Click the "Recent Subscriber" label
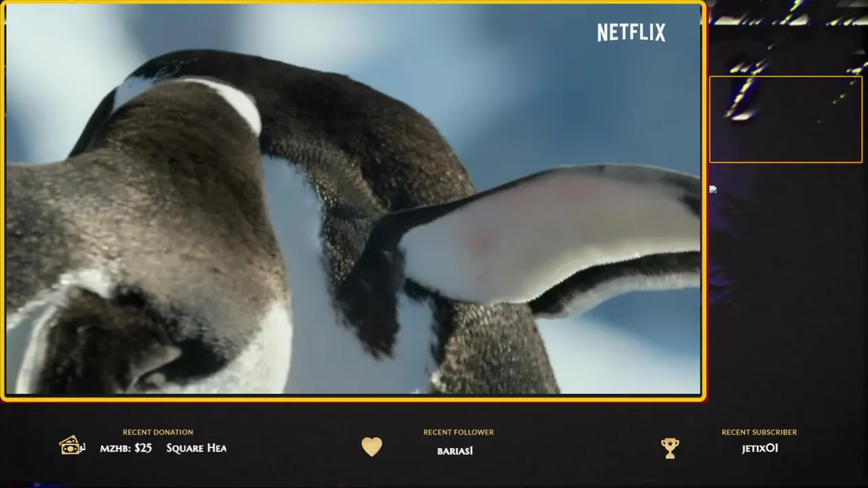 click(759, 432)
